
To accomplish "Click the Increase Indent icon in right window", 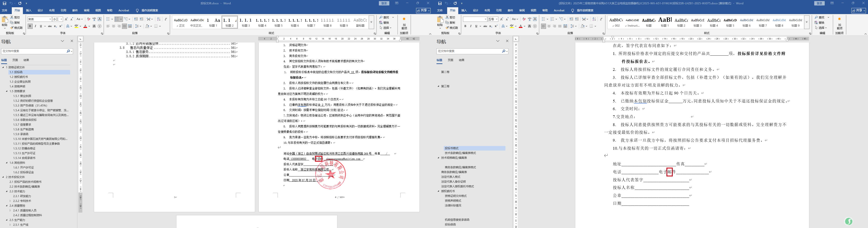I will (577, 19).
